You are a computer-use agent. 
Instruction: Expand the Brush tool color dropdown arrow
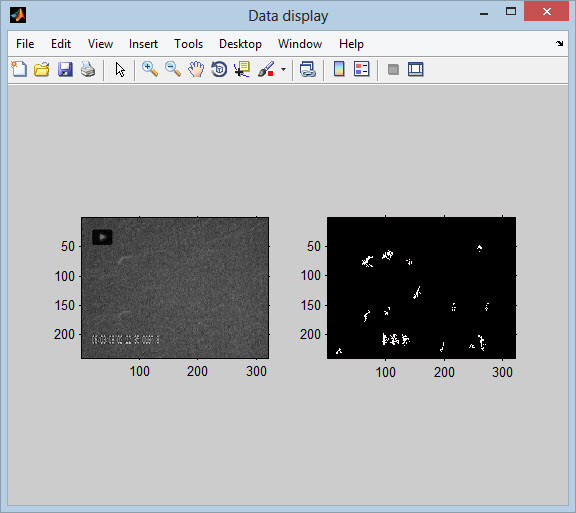[x=283, y=69]
